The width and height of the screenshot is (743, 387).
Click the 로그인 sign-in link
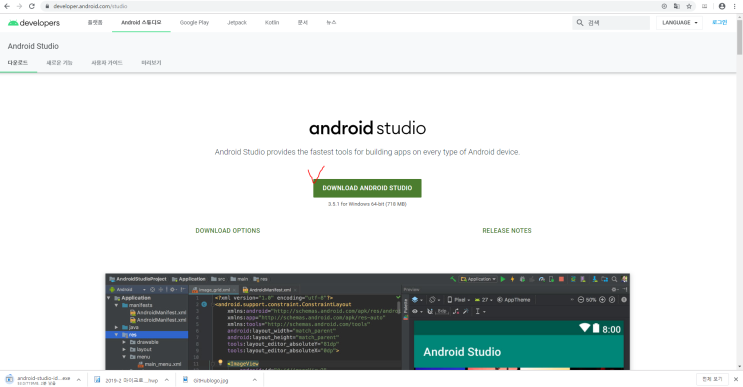[719, 22]
